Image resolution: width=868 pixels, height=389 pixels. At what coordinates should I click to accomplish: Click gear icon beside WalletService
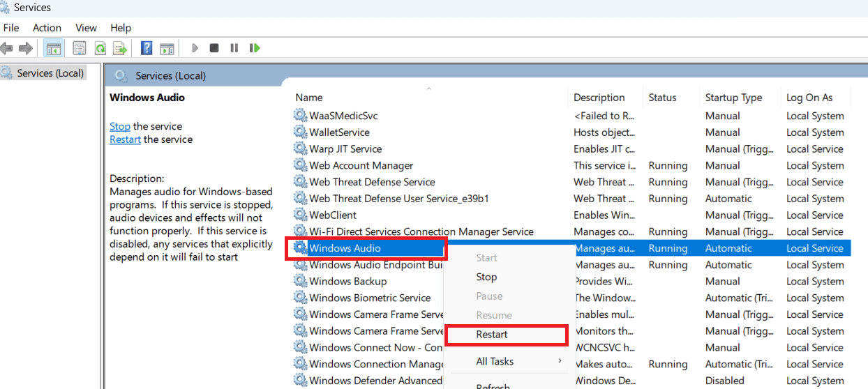(x=300, y=132)
